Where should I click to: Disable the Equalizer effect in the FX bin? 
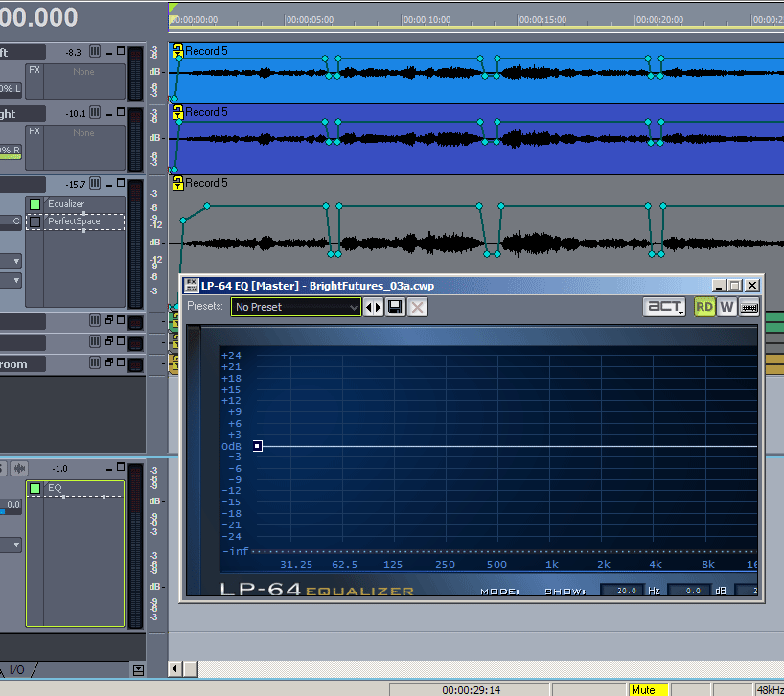click(35, 204)
